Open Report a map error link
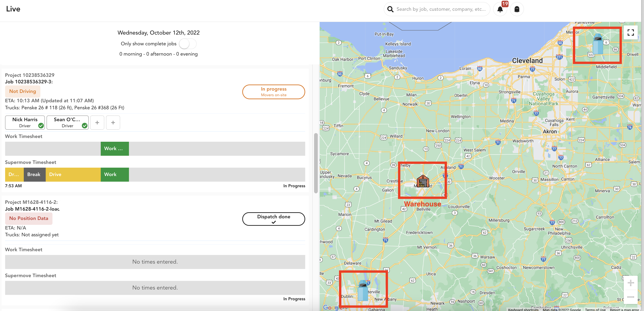This screenshot has width=644, height=311. [x=624, y=310]
